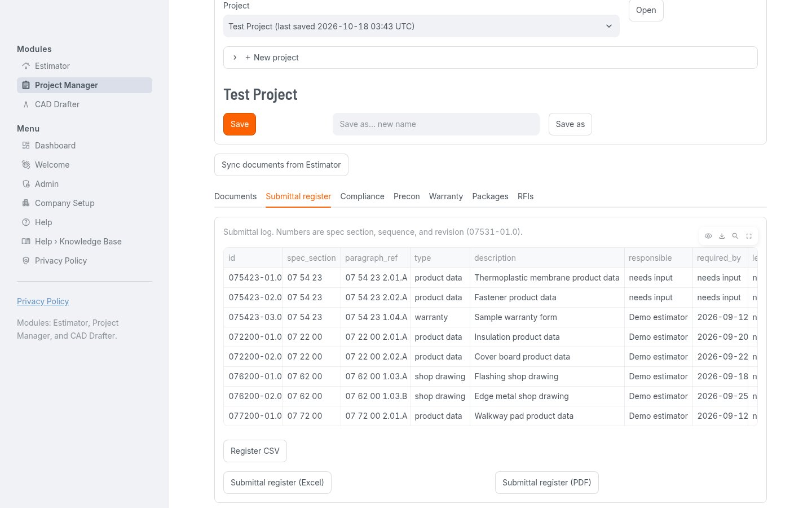Open Help › Knowledge Base menu item

pyautogui.click(x=85, y=242)
